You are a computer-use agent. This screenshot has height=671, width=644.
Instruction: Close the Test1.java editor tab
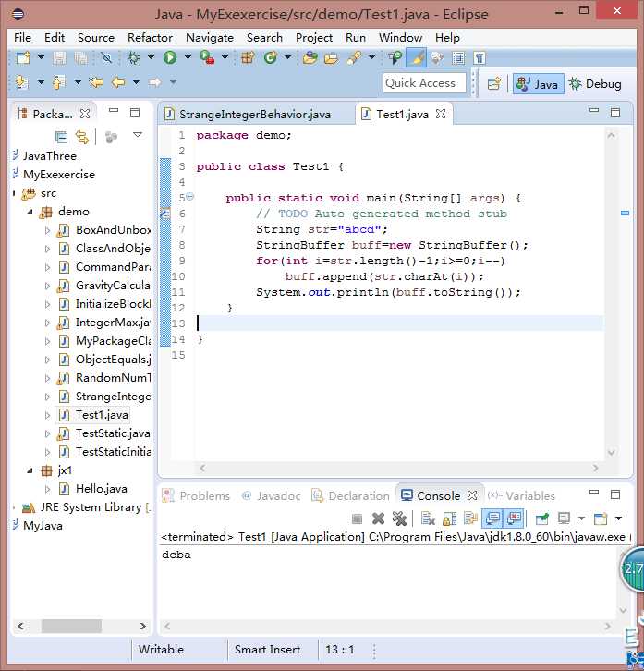coord(441,114)
